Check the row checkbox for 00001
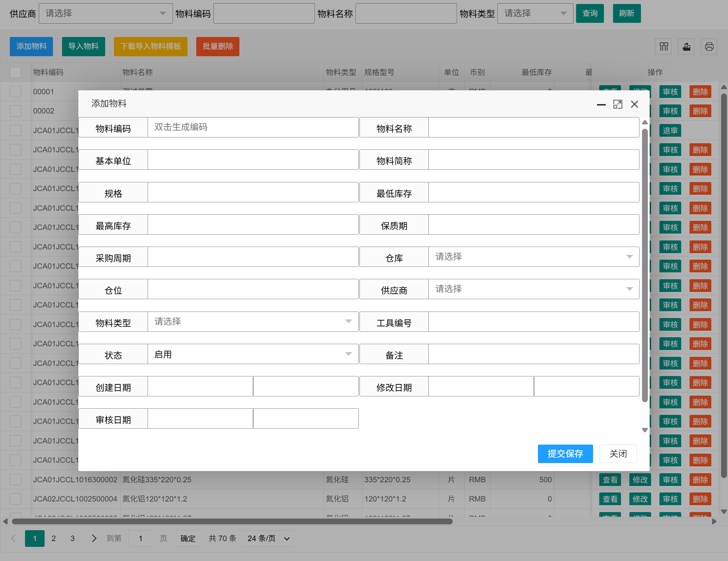Image resolution: width=728 pixels, height=561 pixels. click(16, 91)
